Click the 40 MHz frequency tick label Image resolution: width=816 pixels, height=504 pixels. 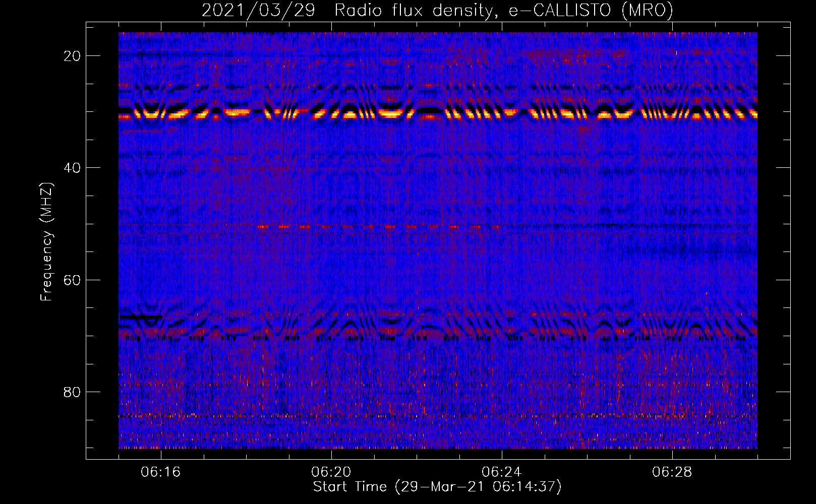tap(73, 168)
